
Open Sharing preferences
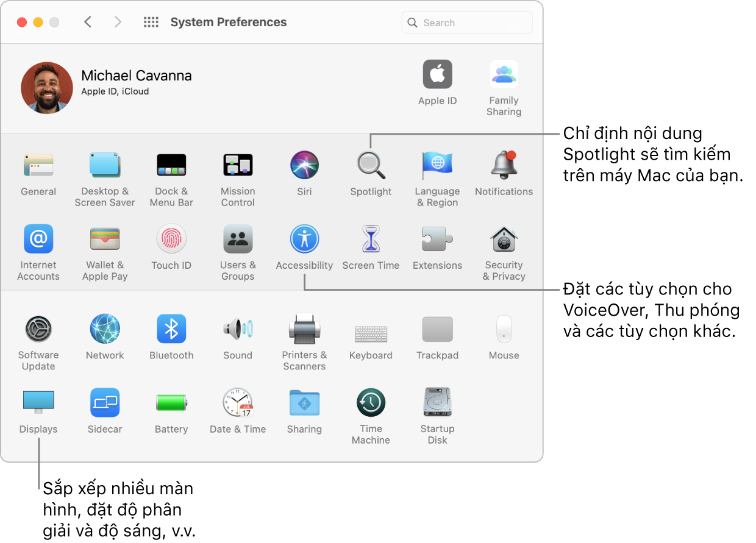pyautogui.click(x=304, y=403)
